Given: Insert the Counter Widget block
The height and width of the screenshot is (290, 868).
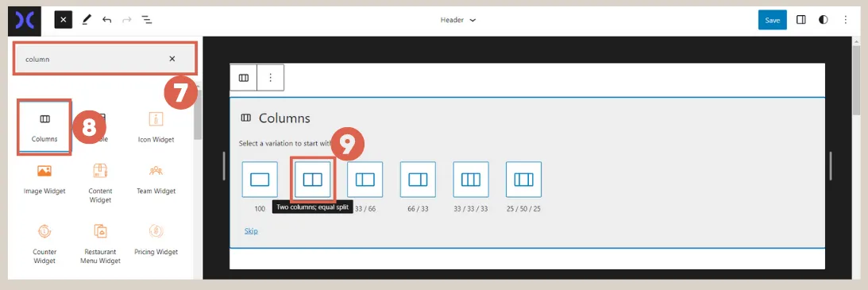Looking at the screenshot, I should pyautogui.click(x=44, y=244).
